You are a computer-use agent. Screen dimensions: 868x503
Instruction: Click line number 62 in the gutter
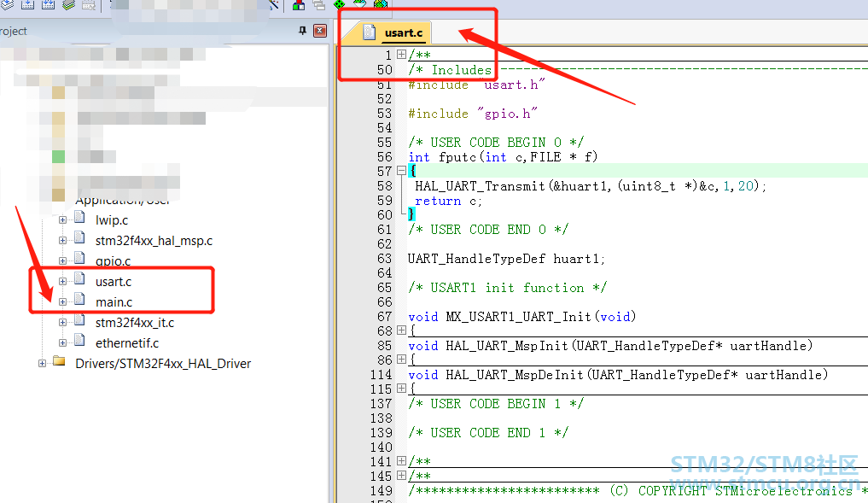pos(384,243)
